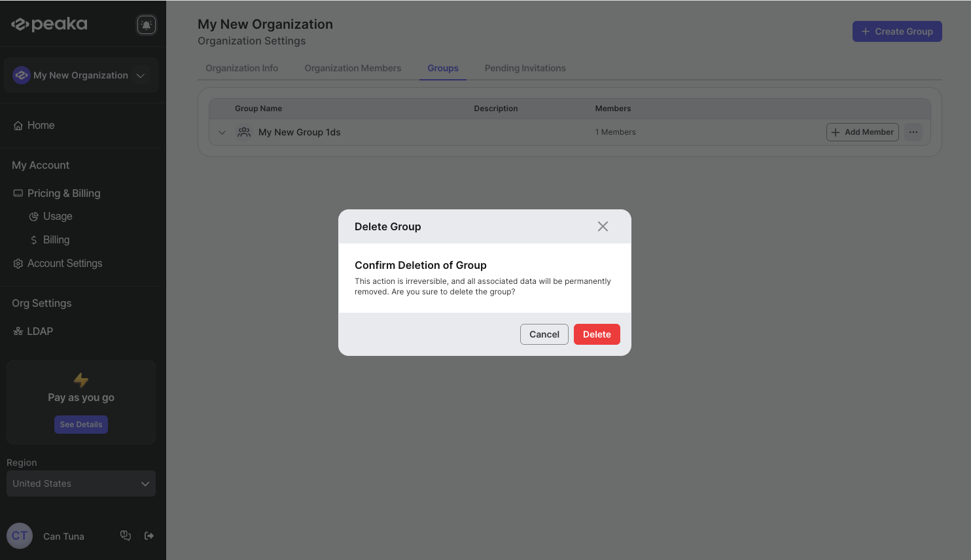Select the Usage icon in the sidebar
Image resolution: width=971 pixels, height=560 pixels.
point(34,216)
